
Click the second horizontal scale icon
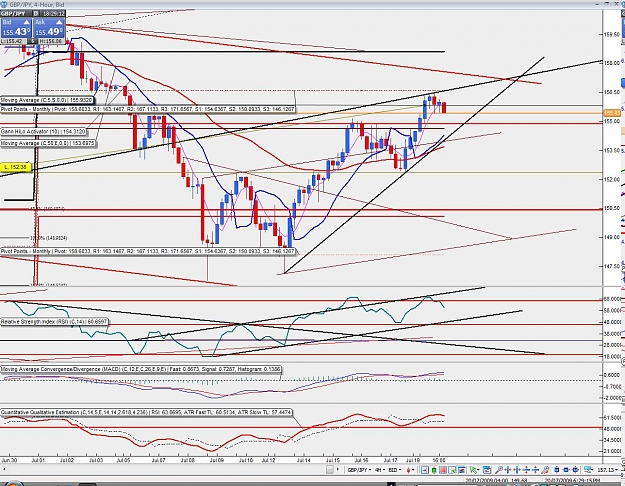tap(517, 470)
